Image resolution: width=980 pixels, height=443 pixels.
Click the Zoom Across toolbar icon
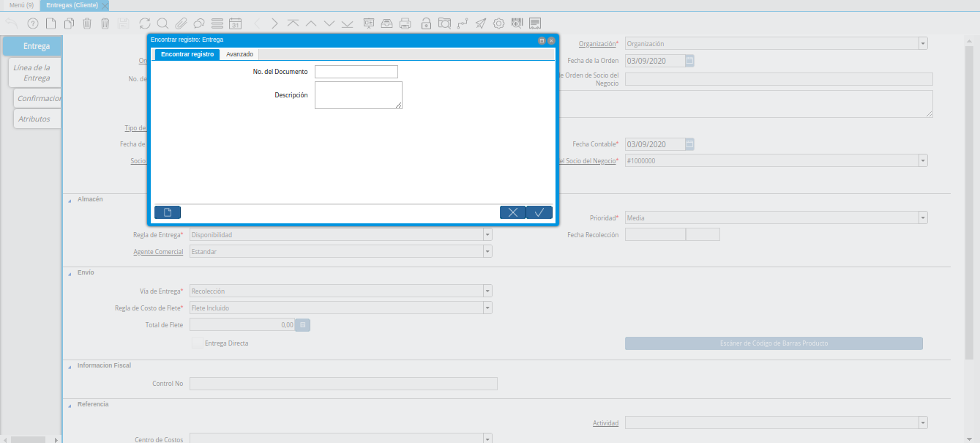coord(444,23)
